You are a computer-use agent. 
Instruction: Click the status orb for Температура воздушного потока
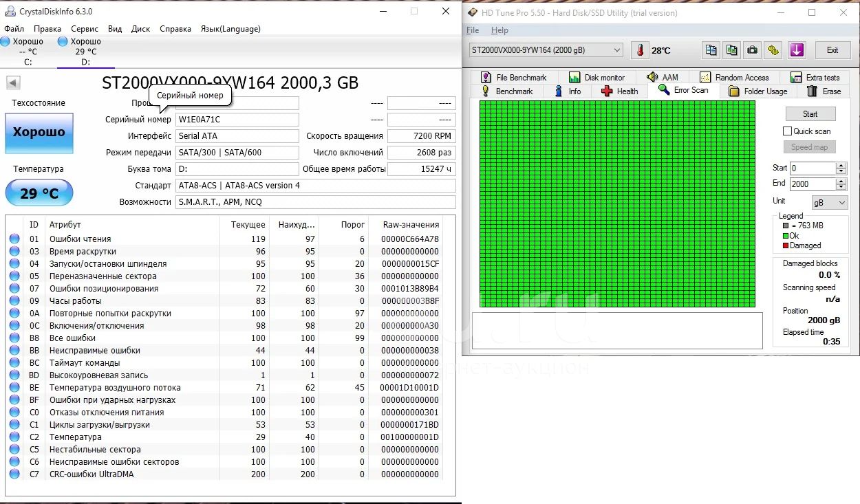(14, 388)
